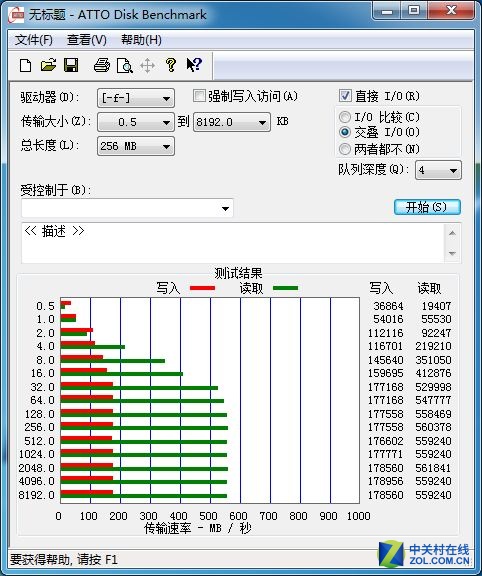This screenshot has width=482, height=576.
Task: Open the 帮助(H) menu
Action: pos(141,40)
